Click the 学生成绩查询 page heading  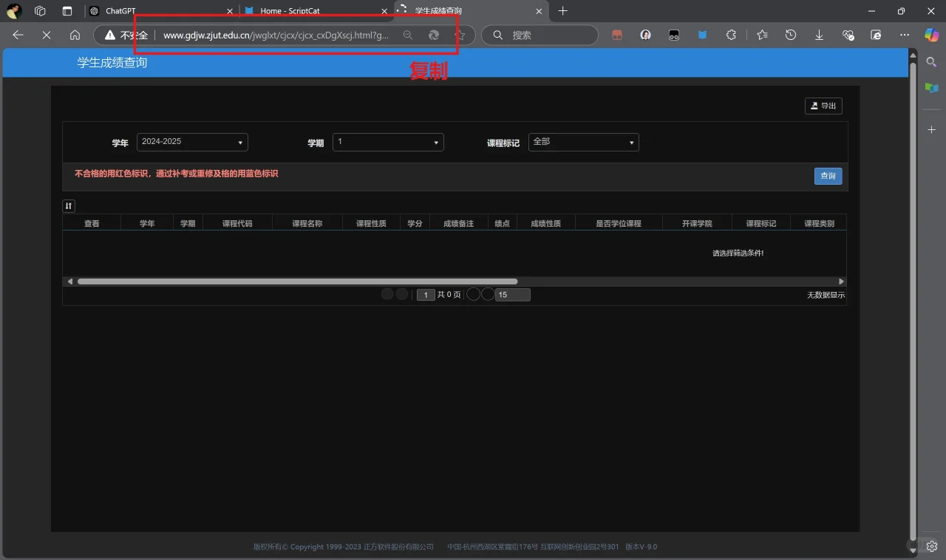[x=112, y=63]
